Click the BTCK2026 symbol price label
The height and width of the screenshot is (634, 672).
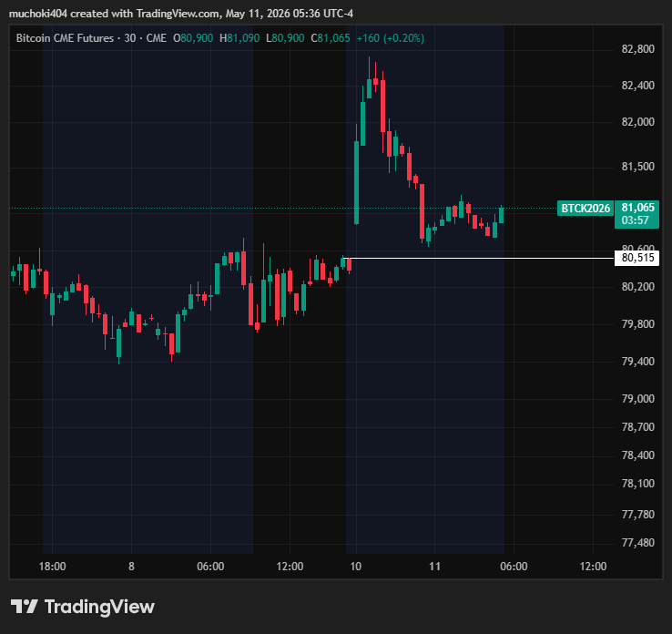[585, 209]
